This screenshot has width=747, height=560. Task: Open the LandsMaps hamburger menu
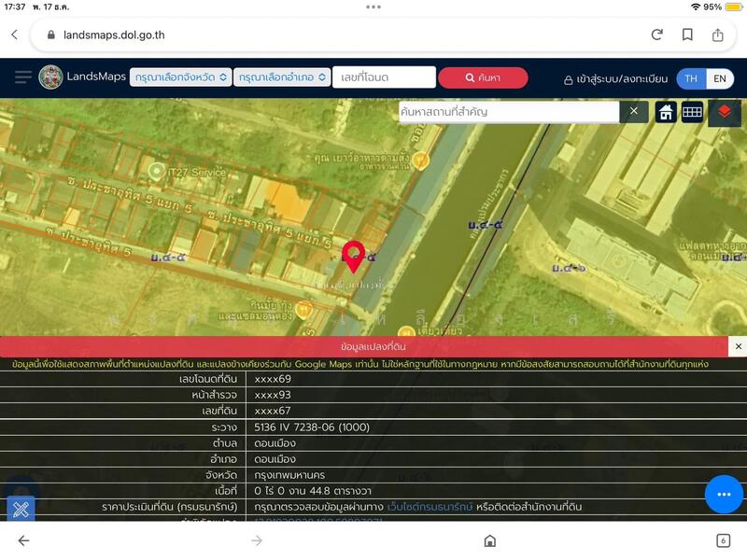[x=23, y=77]
